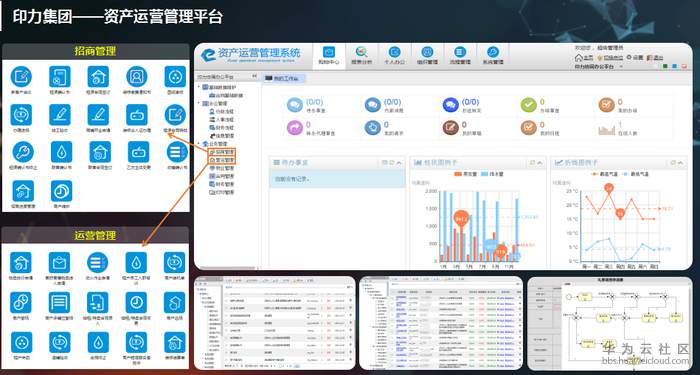Viewport: 700px width, 375px height.
Task: Pick the blue theme color square in header
Action: pyautogui.click(x=675, y=67)
